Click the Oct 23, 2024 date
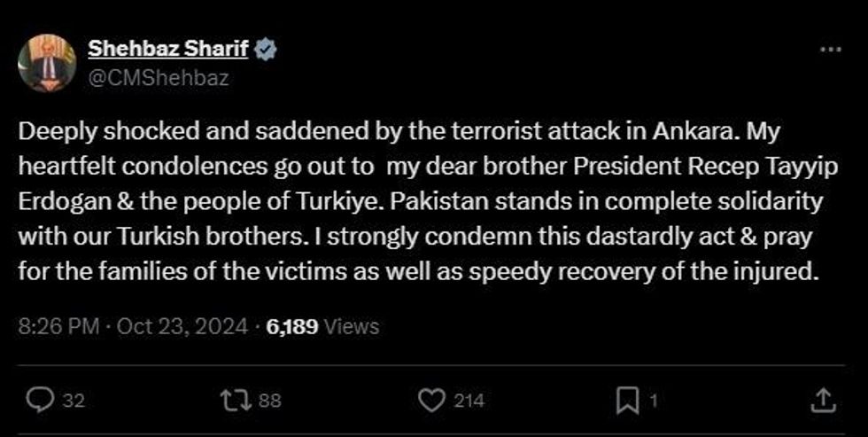 pyautogui.click(x=182, y=326)
